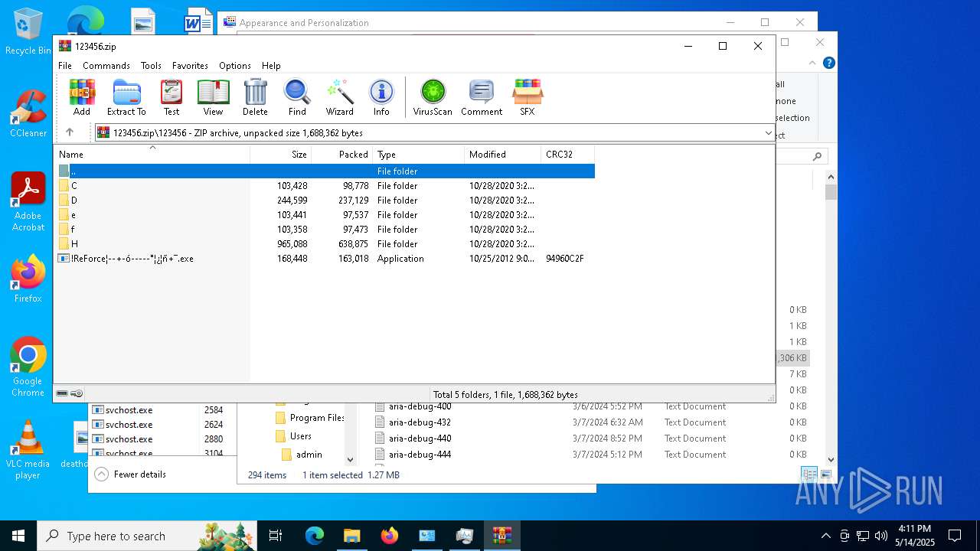Open the Commands menu
Viewport: 980px width, 551px height.
click(x=106, y=66)
